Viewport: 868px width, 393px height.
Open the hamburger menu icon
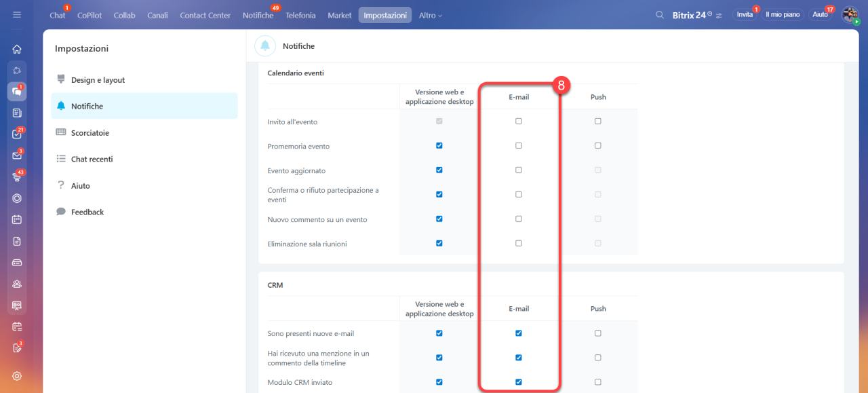click(17, 15)
